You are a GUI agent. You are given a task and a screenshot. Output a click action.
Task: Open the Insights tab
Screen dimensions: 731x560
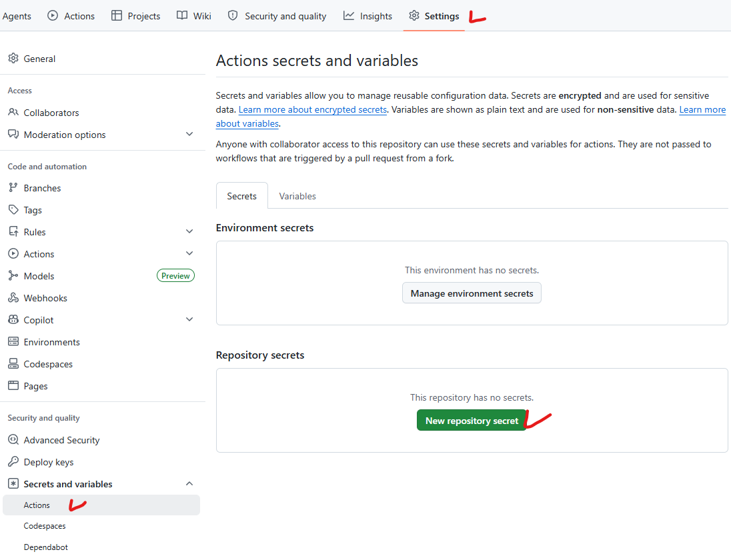click(x=368, y=16)
